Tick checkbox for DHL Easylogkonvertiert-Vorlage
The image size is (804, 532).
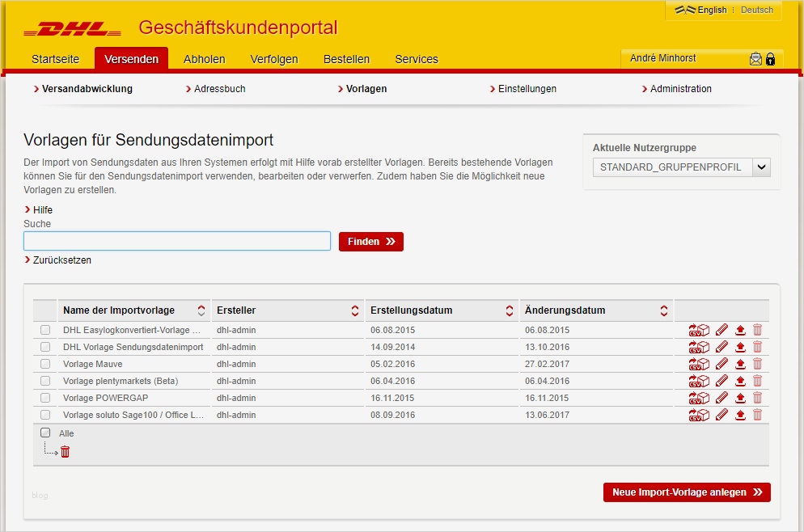45,330
